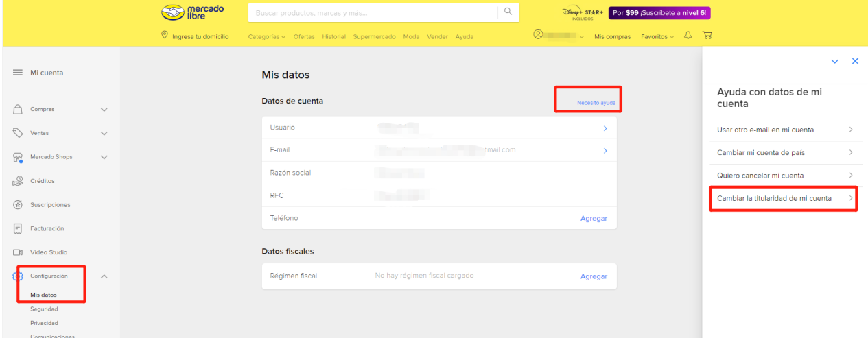Open the notifications bell icon
The height and width of the screenshot is (338, 868).
coord(688,36)
